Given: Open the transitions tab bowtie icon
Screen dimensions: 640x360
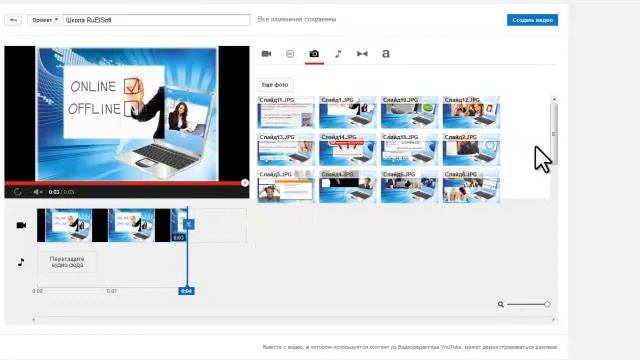Looking at the screenshot, I should (362, 53).
